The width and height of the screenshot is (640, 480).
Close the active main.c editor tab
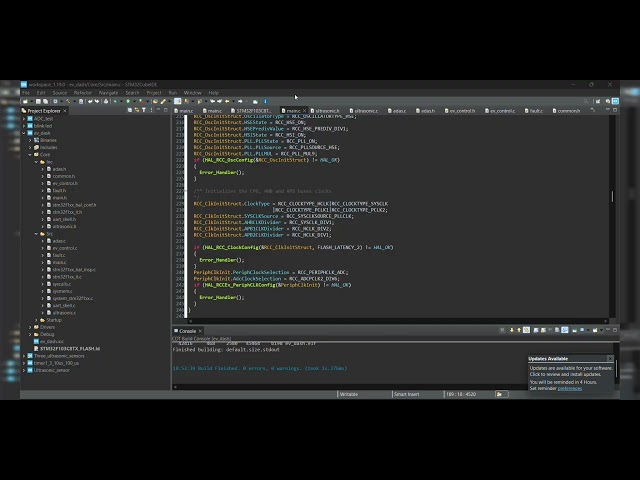[304, 111]
